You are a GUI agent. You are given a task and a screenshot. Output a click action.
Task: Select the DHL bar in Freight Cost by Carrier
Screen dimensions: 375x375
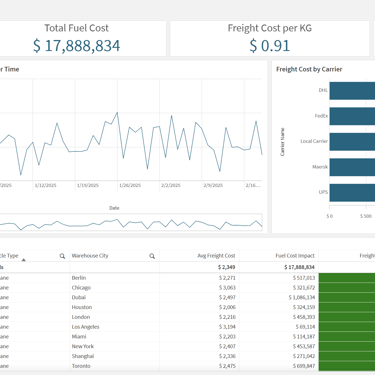[352, 91]
